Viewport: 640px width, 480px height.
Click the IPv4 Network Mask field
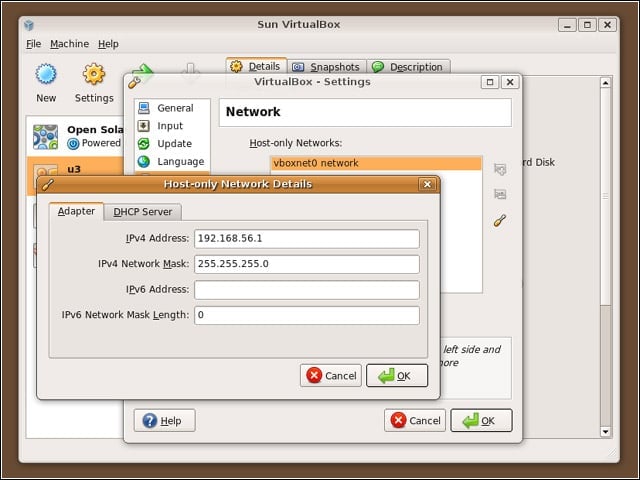pyautogui.click(x=307, y=264)
